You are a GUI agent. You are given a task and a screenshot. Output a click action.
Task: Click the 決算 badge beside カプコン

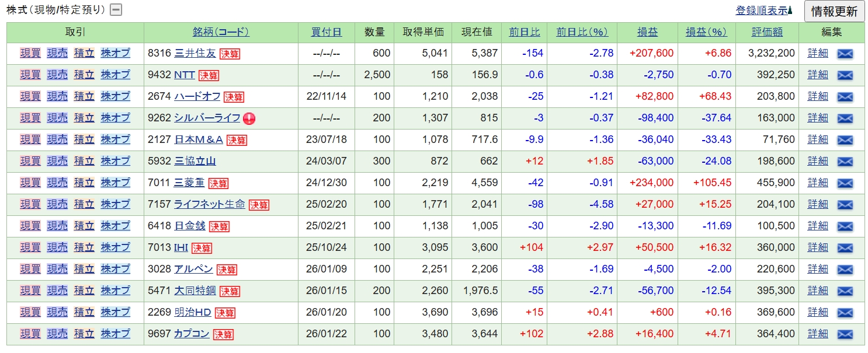[223, 334]
